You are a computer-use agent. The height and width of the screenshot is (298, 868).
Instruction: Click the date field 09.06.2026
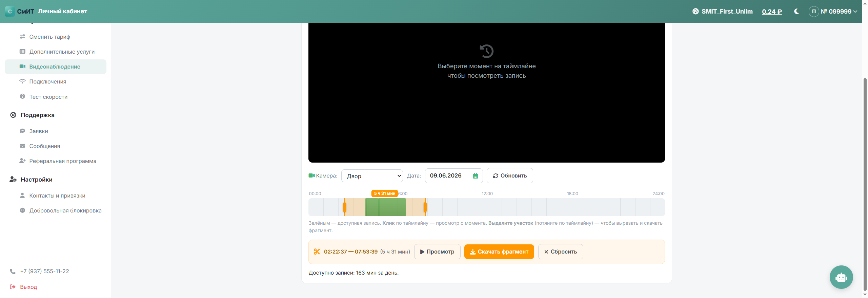454,176
